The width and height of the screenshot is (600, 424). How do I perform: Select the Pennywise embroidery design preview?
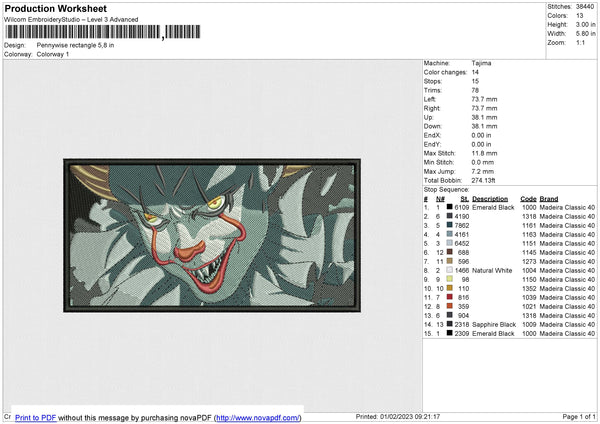pos(212,235)
